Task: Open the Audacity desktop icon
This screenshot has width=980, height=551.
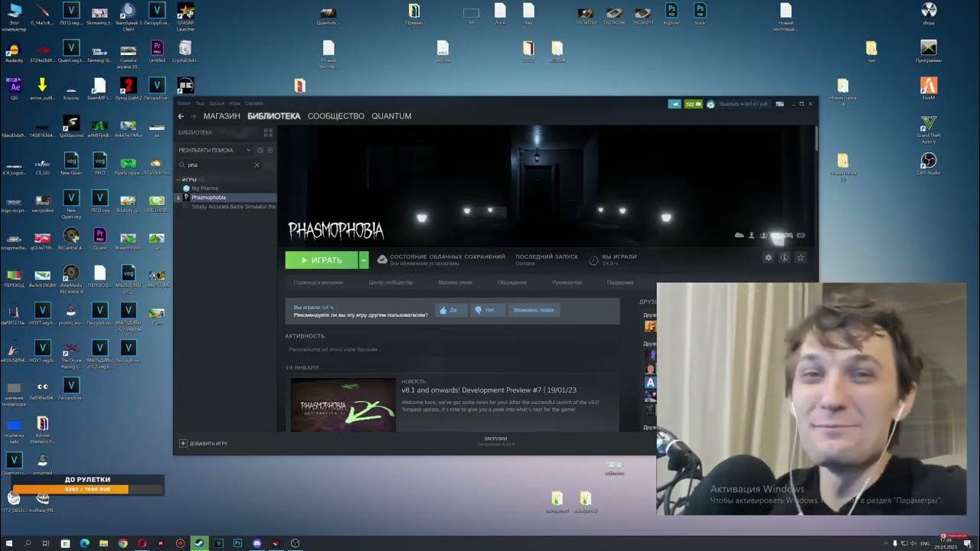Action: (x=14, y=51)
